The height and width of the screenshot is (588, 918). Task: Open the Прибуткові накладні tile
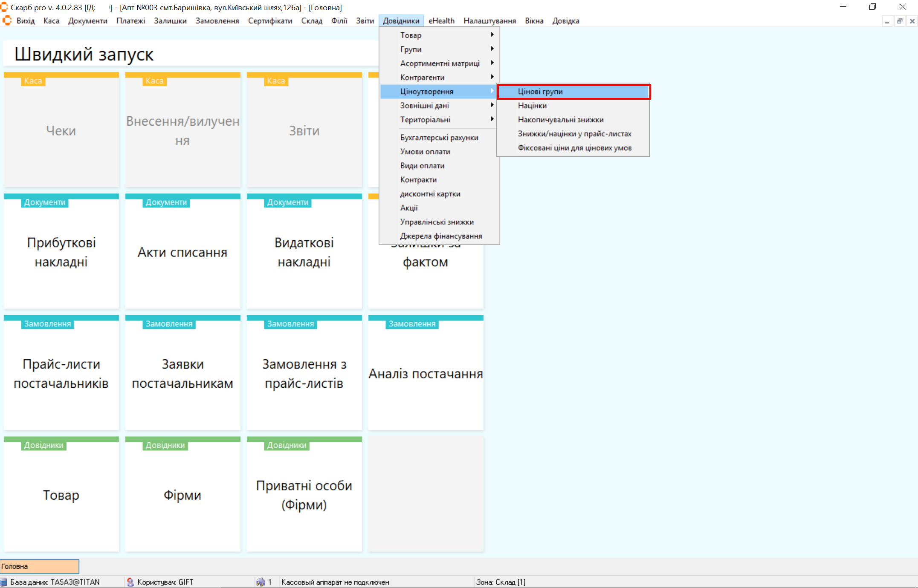pos(61,252)
